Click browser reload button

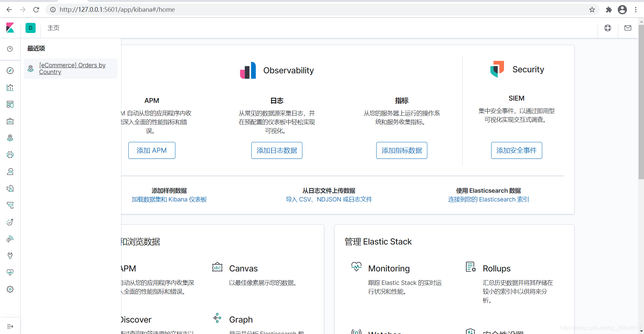click(36, 10)
